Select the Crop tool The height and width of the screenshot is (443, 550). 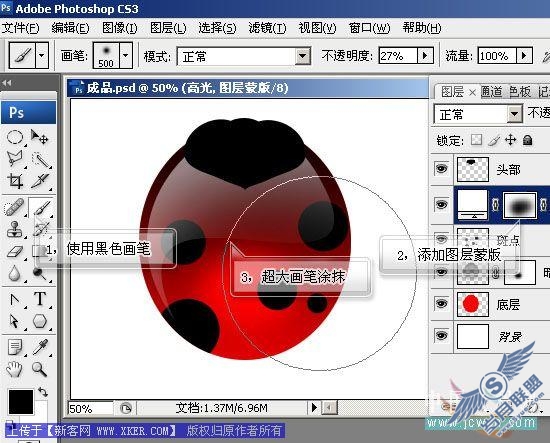pos(15,181)
